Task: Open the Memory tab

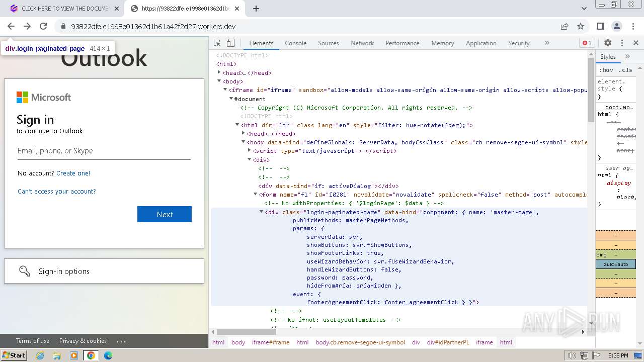Action: point(442,43)
